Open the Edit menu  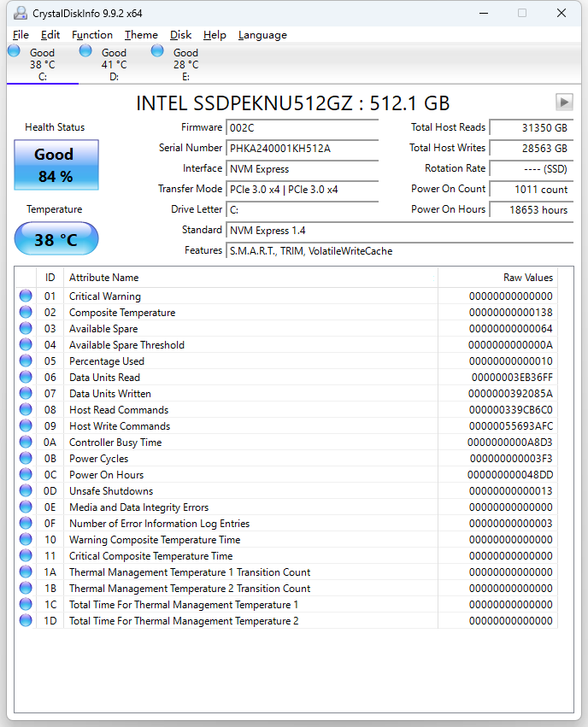[50, 35]
